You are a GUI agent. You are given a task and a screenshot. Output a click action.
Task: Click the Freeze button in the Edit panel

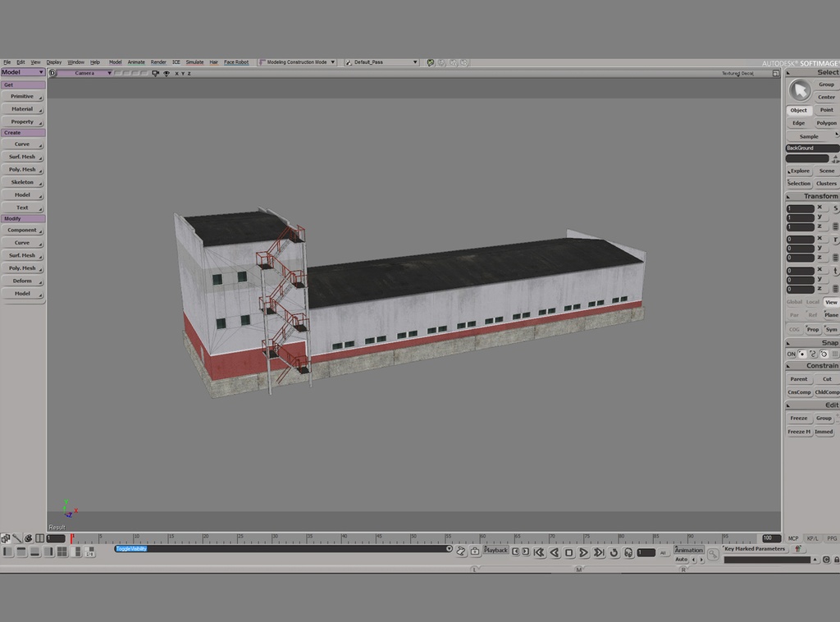[x=798, y=418]
